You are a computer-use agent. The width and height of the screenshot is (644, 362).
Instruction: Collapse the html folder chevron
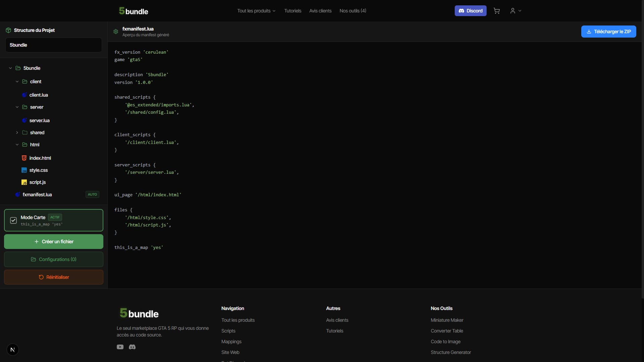(17, 145)
